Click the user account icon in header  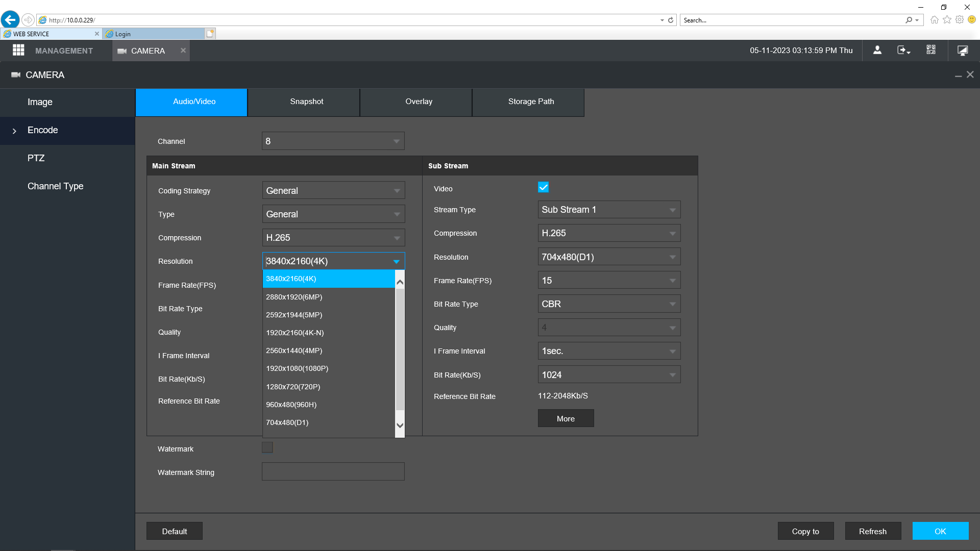click(x=877, y=50)
